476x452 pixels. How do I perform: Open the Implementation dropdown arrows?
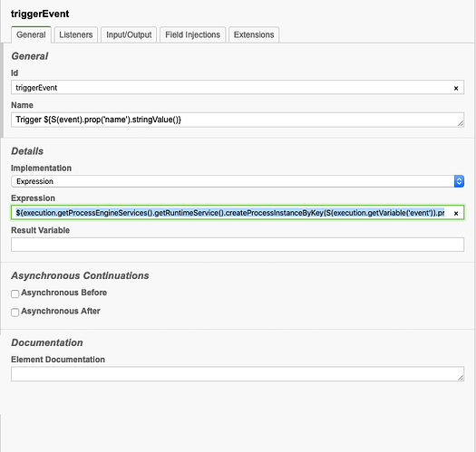coord(459,181)
